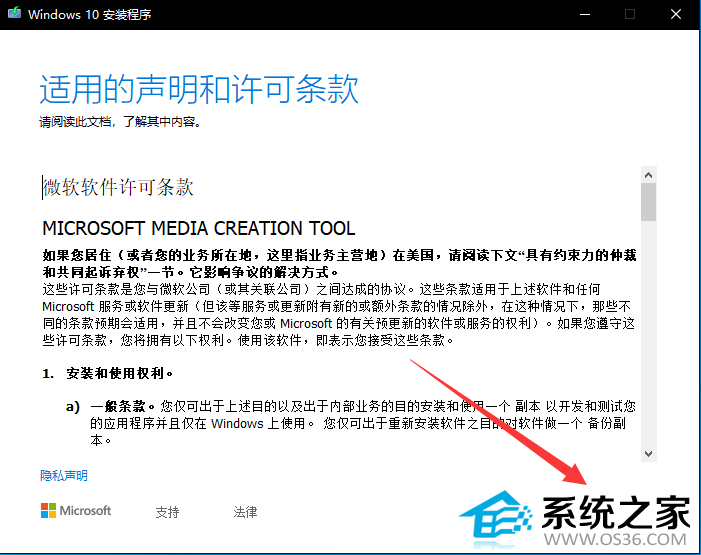Screen dimensions: 701x555
Task: Minimize the Windows 10 setup window
Action: click(x=585, y=14)
